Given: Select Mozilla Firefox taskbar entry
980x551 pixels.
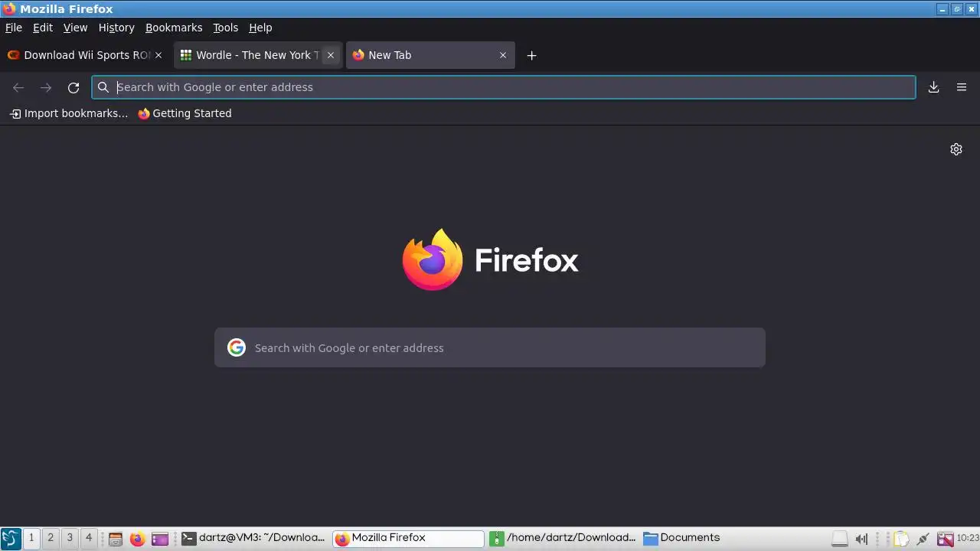Looking at the screenshot, I should pyautogui.click(x=408, y=538).
